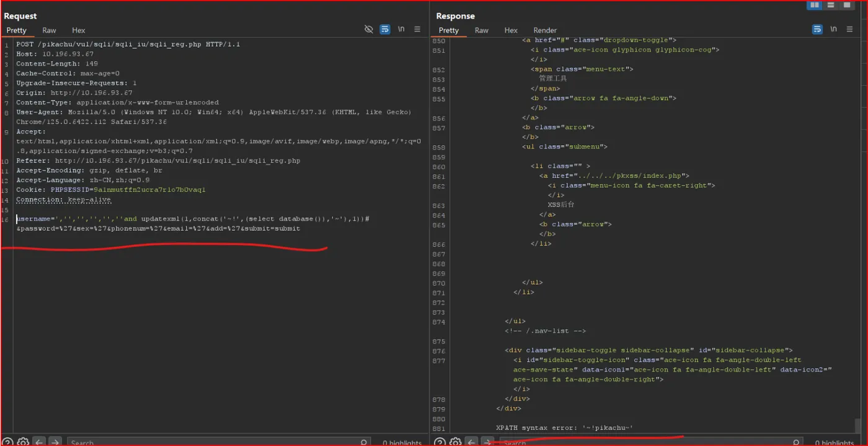The height and width of the screenshot is (446, 868).
Task: Click the '<!-- /.nav-list -->' comment line
Action: pos(545,331)
